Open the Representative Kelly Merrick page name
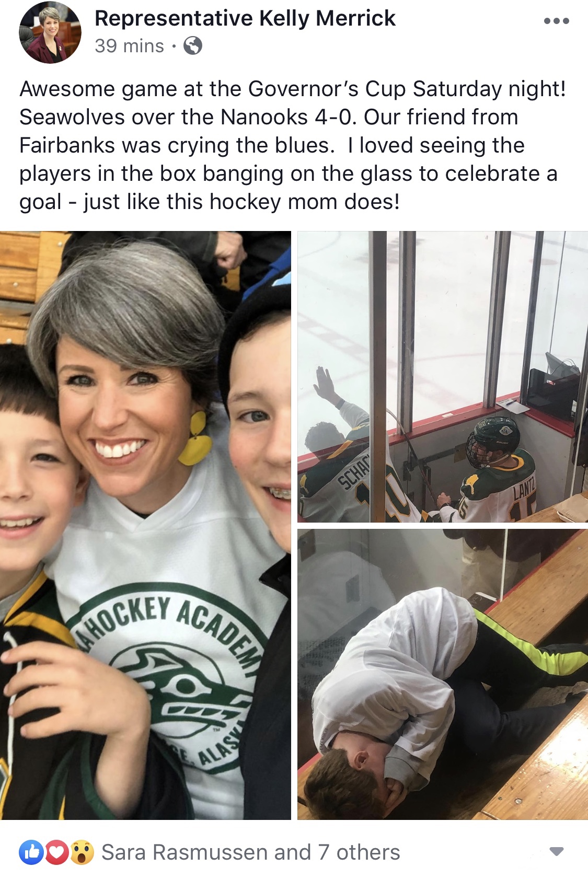The width and height of the screenshot is (588, 879). pos(245,19)
